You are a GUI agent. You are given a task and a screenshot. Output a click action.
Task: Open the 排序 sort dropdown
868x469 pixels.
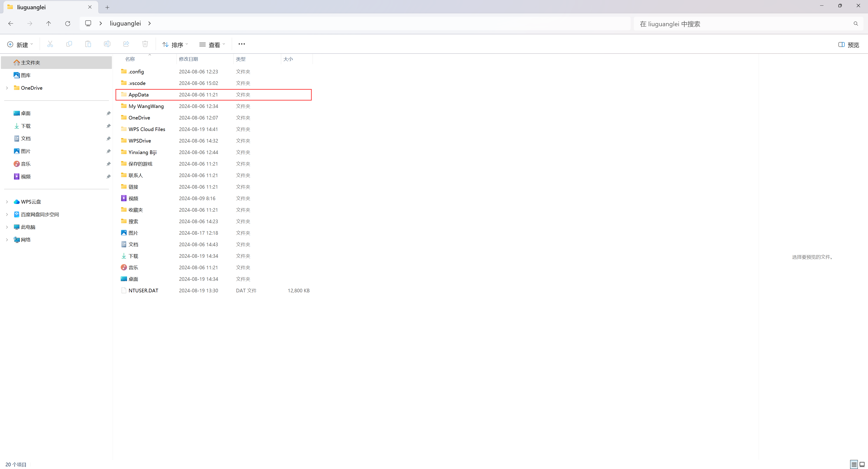175,45
